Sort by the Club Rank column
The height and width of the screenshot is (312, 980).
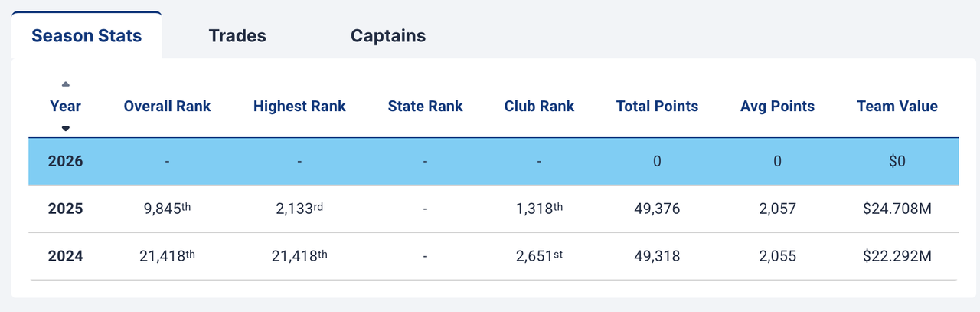pyautogui.click(x=539, y=107)
